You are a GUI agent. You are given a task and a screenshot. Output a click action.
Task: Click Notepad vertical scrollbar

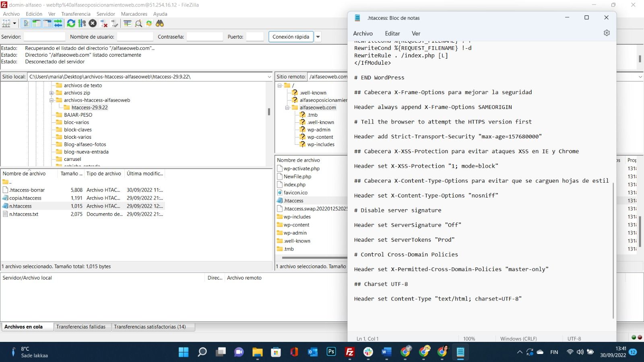613,250
